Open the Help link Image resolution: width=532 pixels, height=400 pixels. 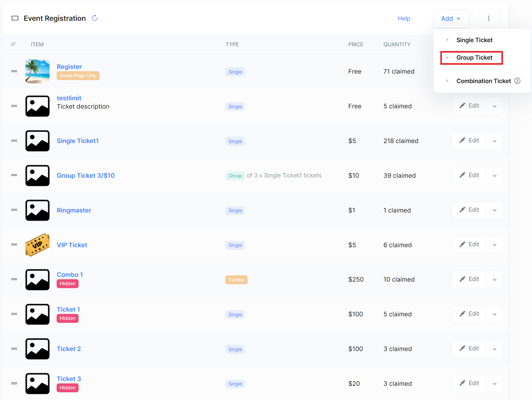coord(404,18)
